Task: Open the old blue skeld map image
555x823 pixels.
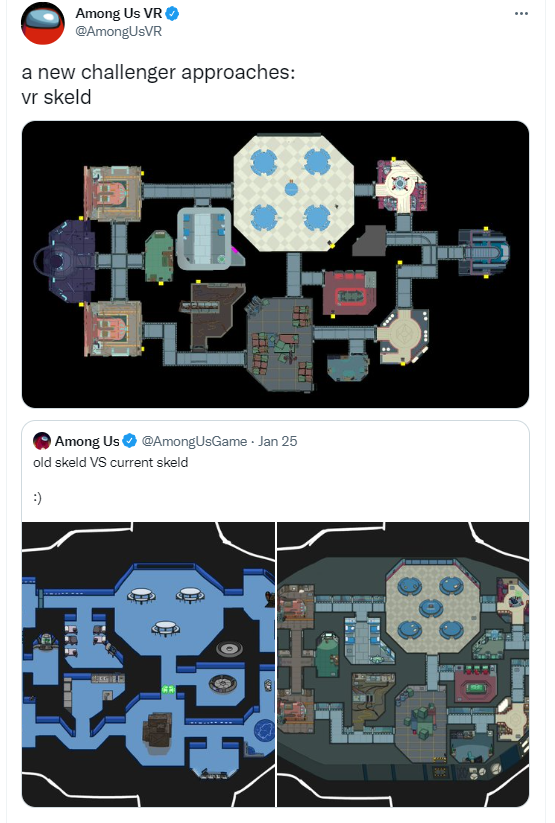Action: [148, 664]
